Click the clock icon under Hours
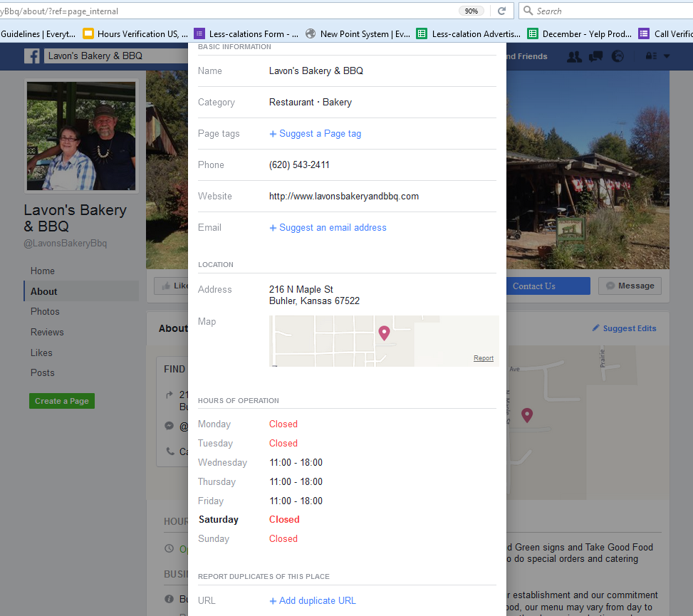The height and width of the screenshot is (616, 693). (169, 548)
